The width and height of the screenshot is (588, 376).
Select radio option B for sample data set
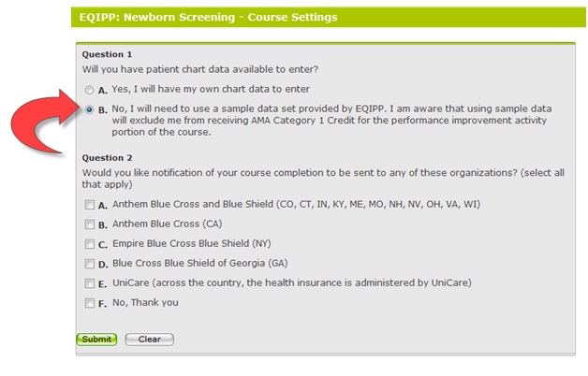[x=89, y=109]
